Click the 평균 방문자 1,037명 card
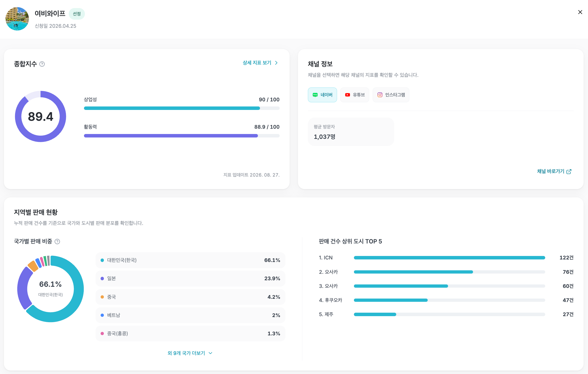Screen dimensions: 588x374 [351, 132]
